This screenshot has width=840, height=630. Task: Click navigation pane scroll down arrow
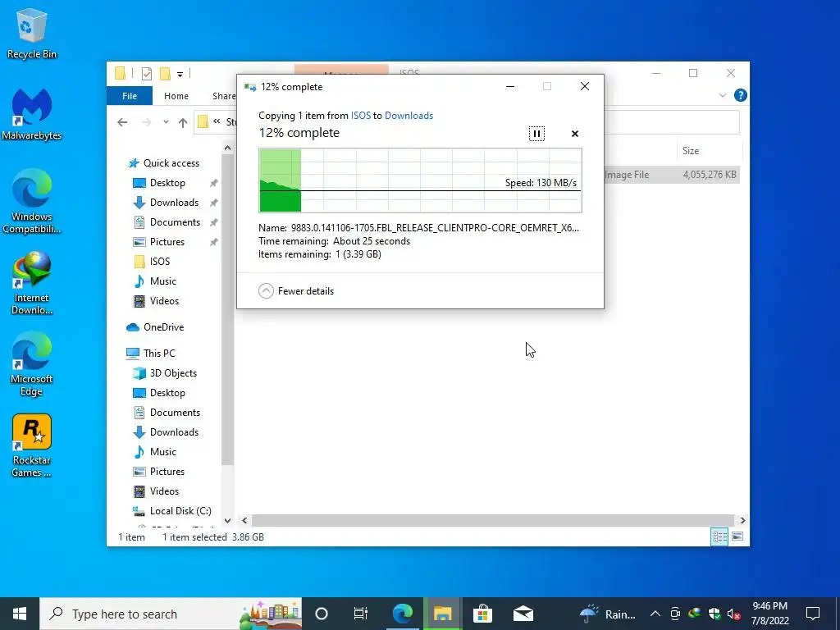228,520
